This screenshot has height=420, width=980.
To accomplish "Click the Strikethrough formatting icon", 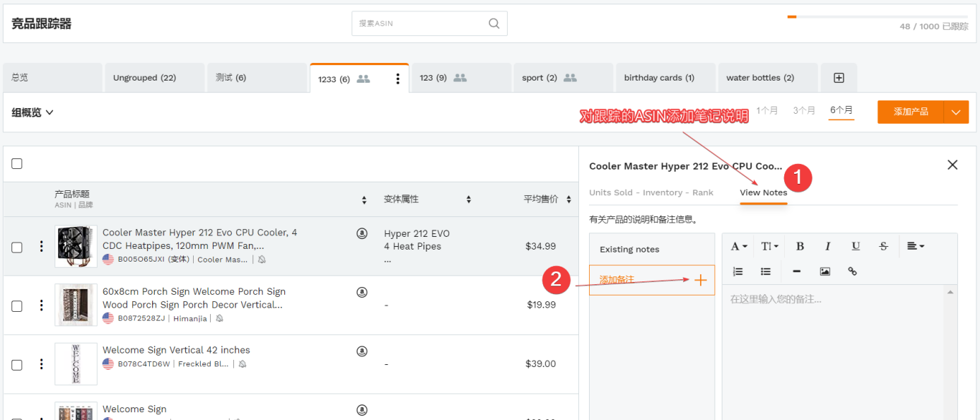I will click(883, 246).
